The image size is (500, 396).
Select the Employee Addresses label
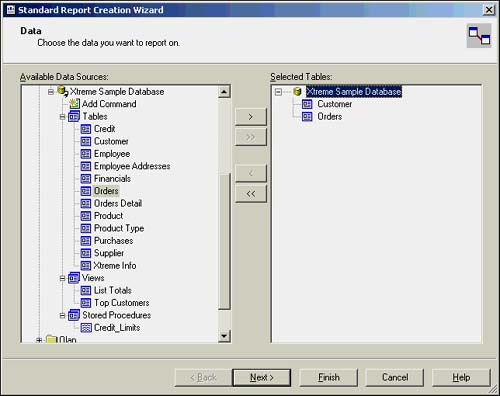coord(132,166)
